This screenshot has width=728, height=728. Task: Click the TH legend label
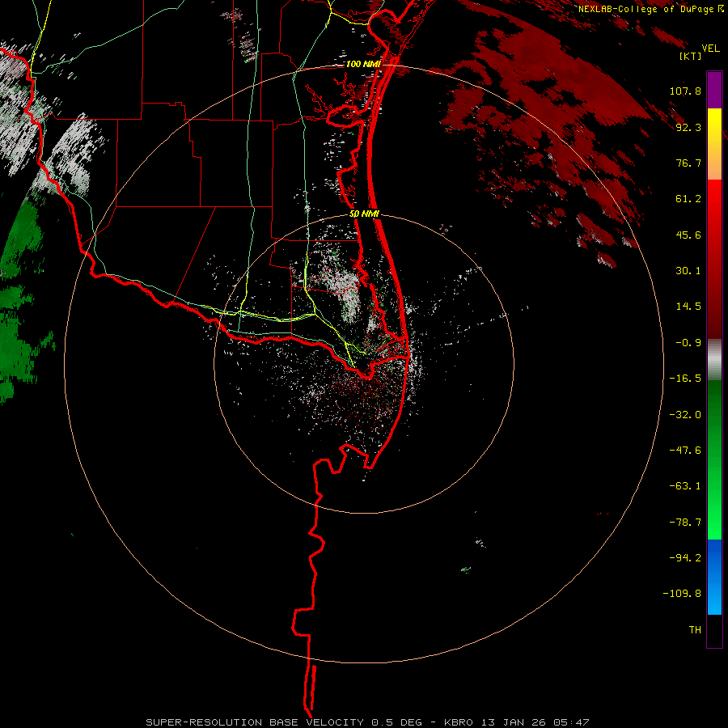coord(695,630)
